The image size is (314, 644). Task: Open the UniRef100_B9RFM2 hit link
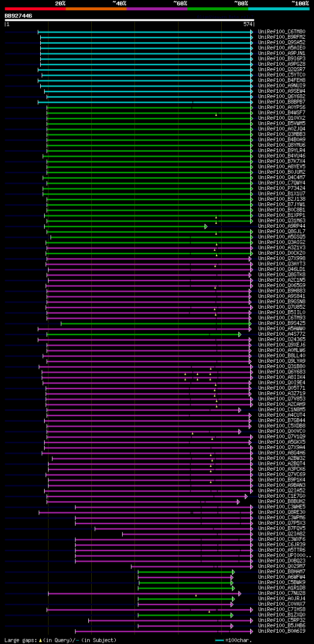tap(282, 37)
